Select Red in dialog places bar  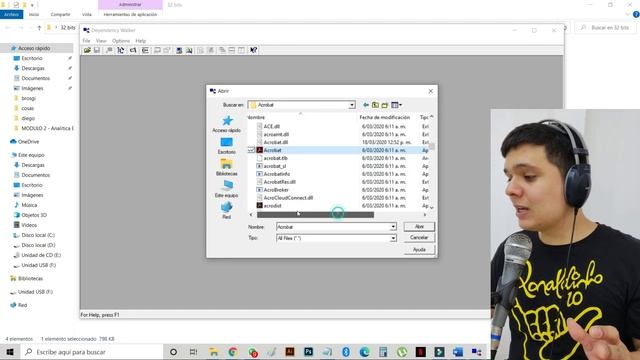(227, 211)
